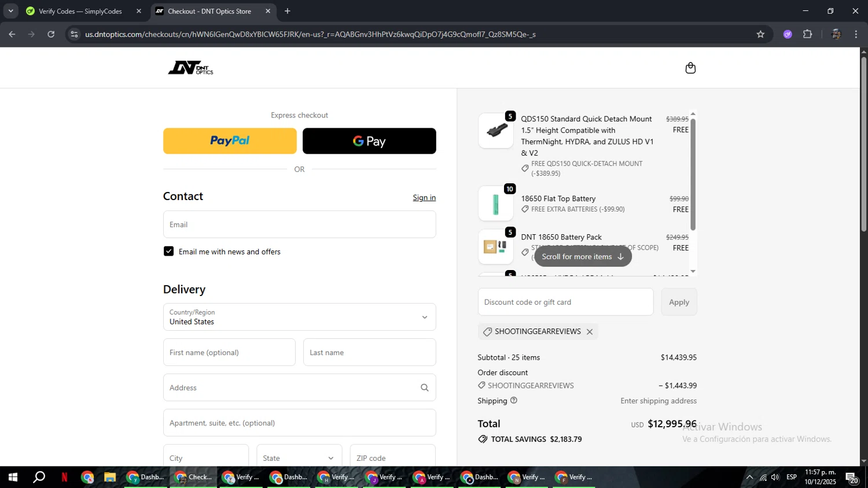This screenshot has width=868, height=488.
Task: Click the ZIP code field
Action: [393, 457]
